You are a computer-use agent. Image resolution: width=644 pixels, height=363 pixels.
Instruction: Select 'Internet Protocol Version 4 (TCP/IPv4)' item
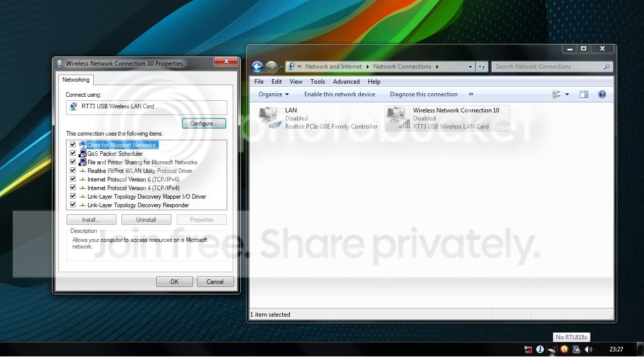pos(134,188)
